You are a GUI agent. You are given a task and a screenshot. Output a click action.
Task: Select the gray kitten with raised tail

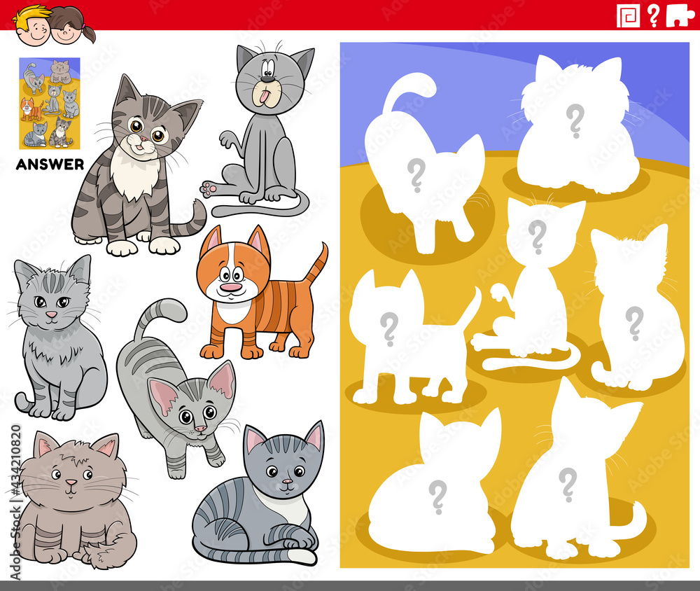point(176,389)
